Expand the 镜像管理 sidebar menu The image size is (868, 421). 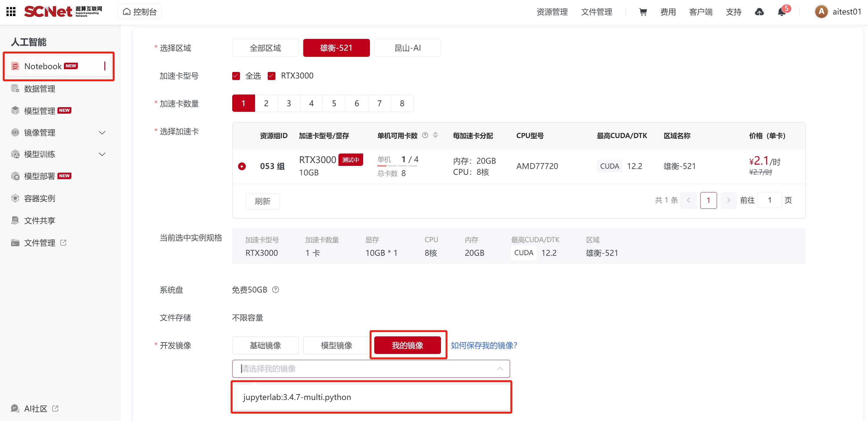click(x=102, y=133)
